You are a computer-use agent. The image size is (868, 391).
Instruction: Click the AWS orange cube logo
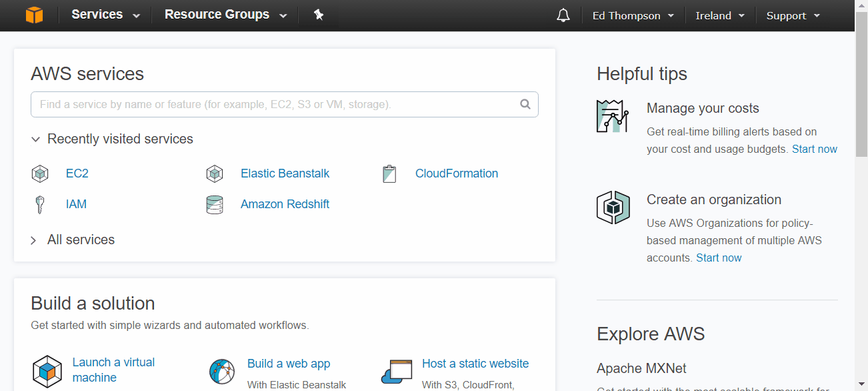pos(35,15)
